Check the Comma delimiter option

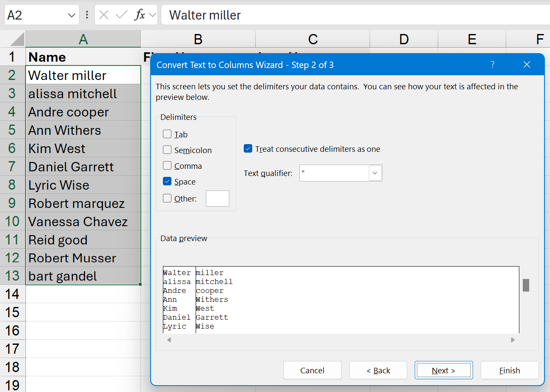[167, 165]
